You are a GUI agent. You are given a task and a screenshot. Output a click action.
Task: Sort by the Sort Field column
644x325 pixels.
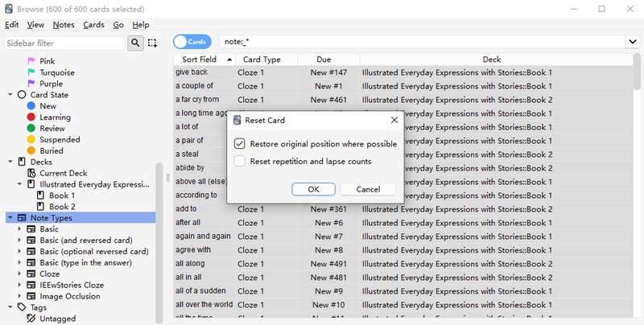click(x=204, y=60)
